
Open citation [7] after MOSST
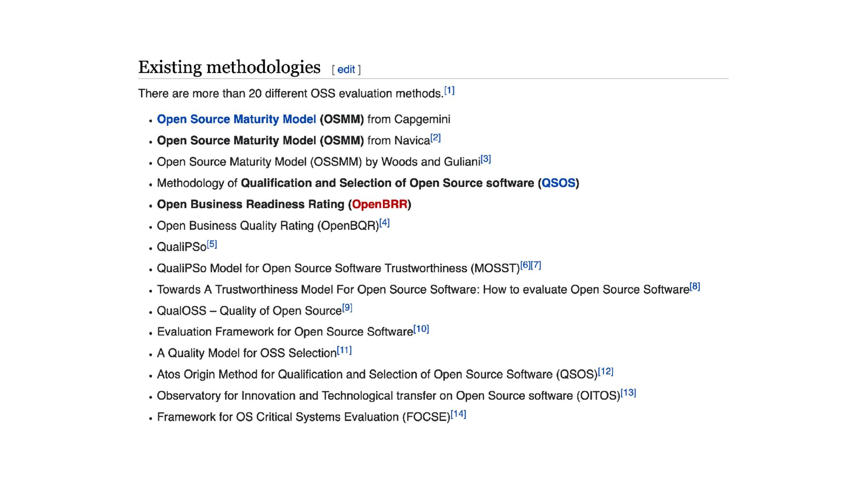pos(536,265)
